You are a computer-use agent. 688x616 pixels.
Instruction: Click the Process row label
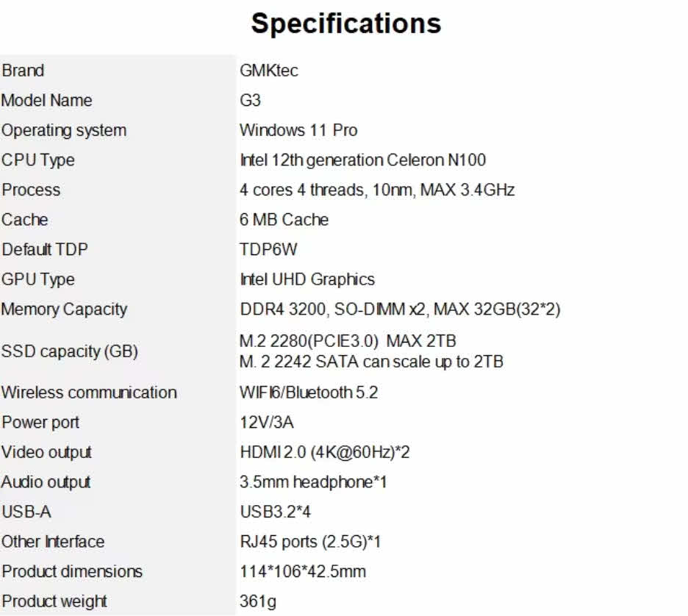click(31, 190)
